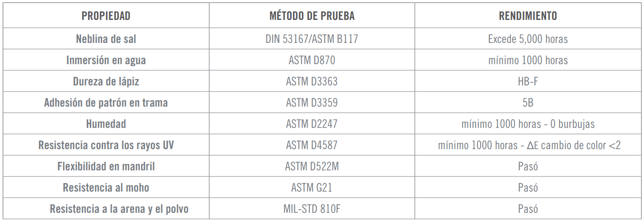
Task: Click the ASTM D2247 cell
Action: coord(312,124)
